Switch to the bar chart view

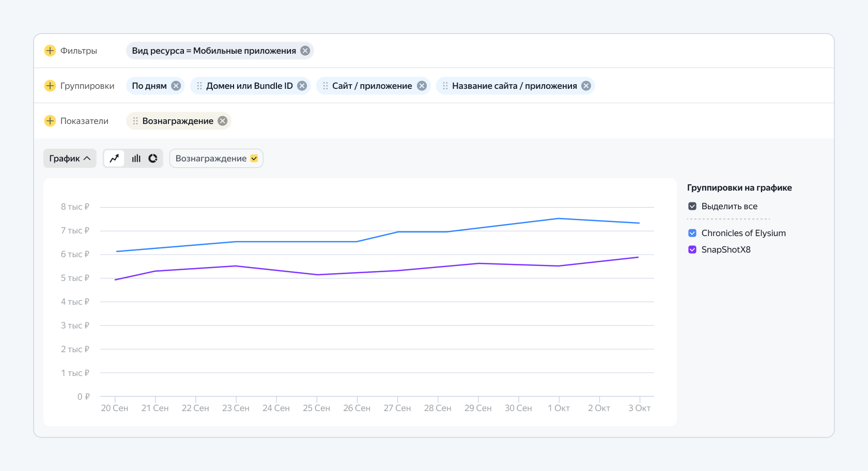click(x=136, y=159)
